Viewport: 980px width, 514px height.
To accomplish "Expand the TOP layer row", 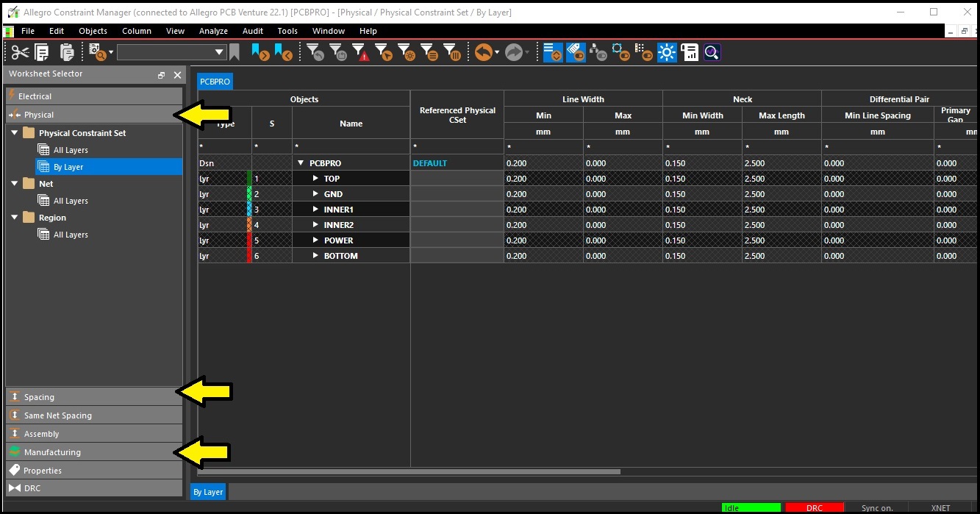I will point(315,179).
